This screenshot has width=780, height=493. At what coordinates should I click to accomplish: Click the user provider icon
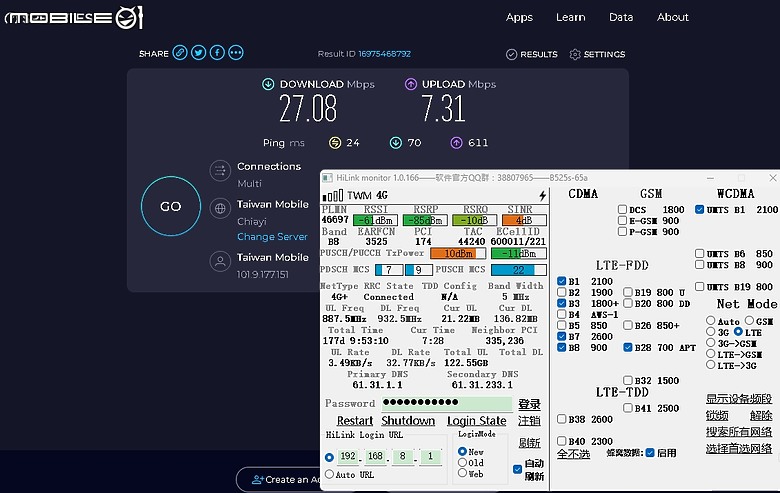point(220,262)
